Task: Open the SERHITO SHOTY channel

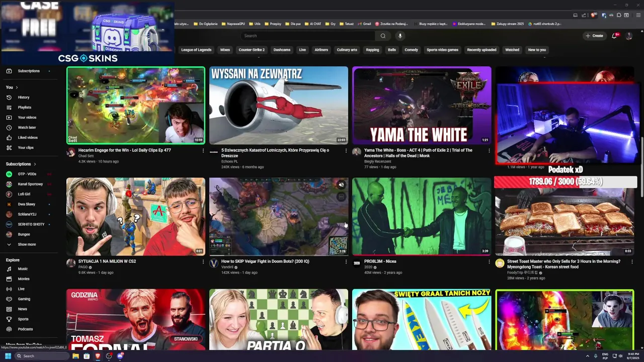Action: click(31, 224)
